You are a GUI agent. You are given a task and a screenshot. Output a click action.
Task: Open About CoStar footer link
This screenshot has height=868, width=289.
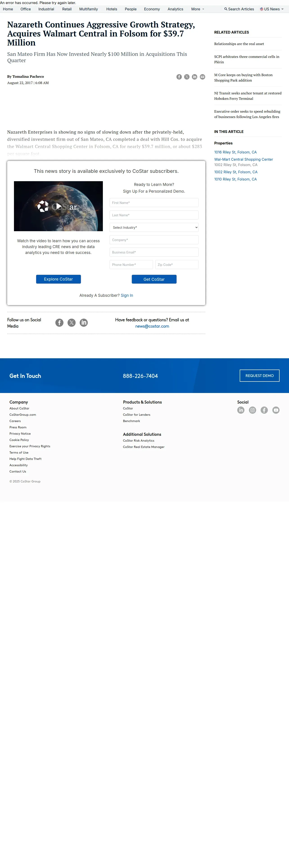tap(20, 408)
